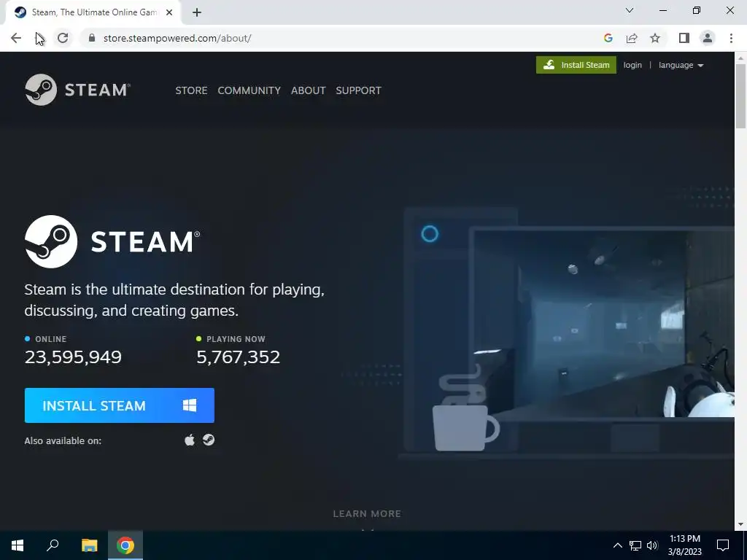Click the 'Also available on:' text
Image resolution: width=747 pixels, height=560 pixels.
[x=63, y=440]
